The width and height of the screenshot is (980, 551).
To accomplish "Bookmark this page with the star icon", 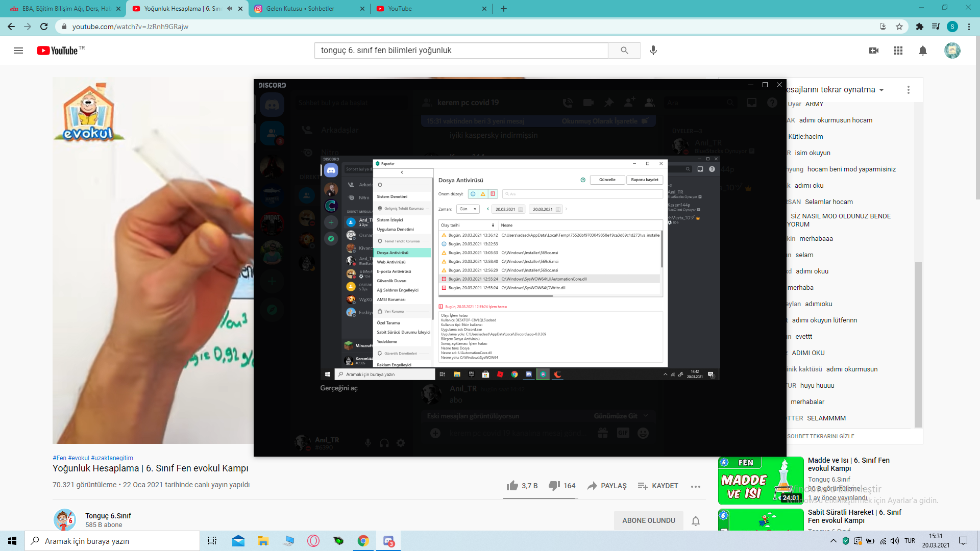I will point(899,27).
